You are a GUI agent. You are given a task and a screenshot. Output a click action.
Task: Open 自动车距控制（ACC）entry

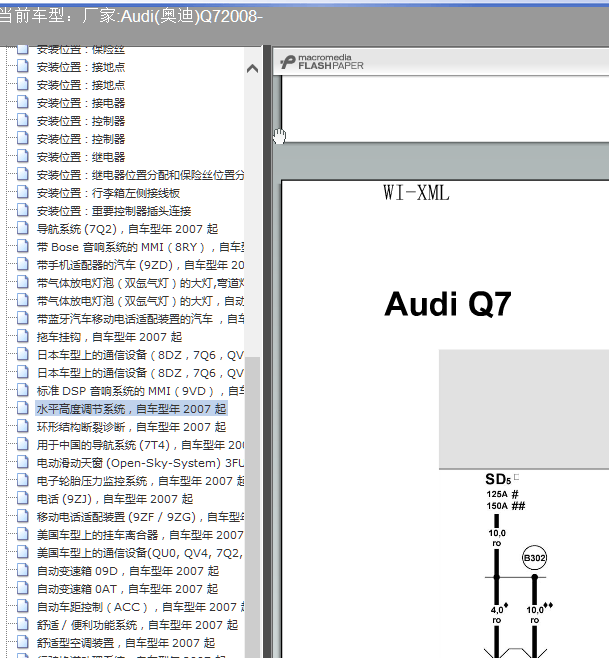(x=140, y=608)
